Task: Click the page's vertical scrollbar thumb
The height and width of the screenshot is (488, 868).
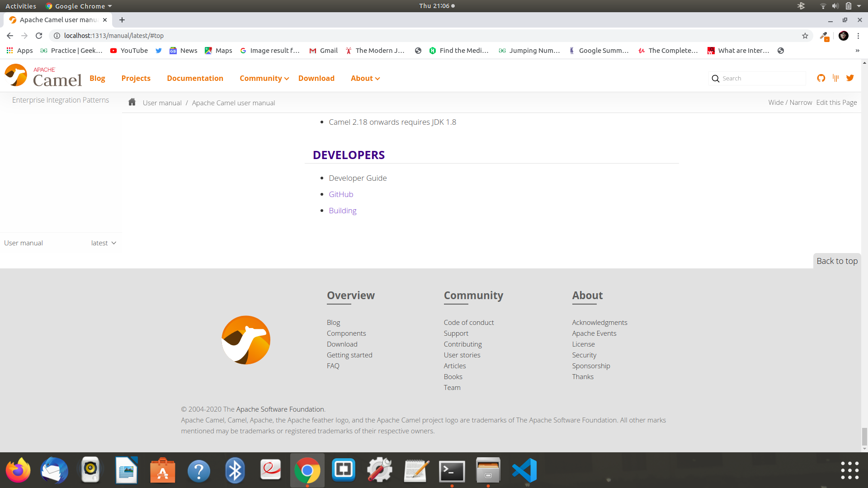Action: [x=864, y=436]
